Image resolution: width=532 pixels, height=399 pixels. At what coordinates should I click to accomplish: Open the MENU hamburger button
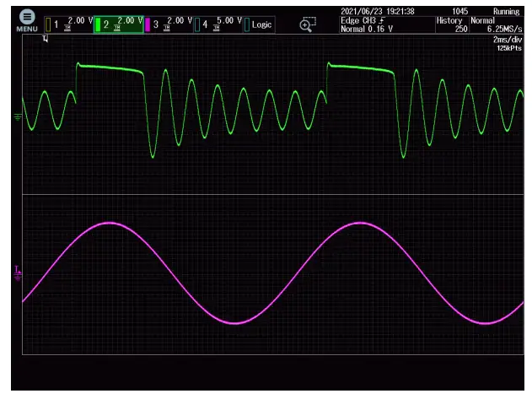coord(27,20)
